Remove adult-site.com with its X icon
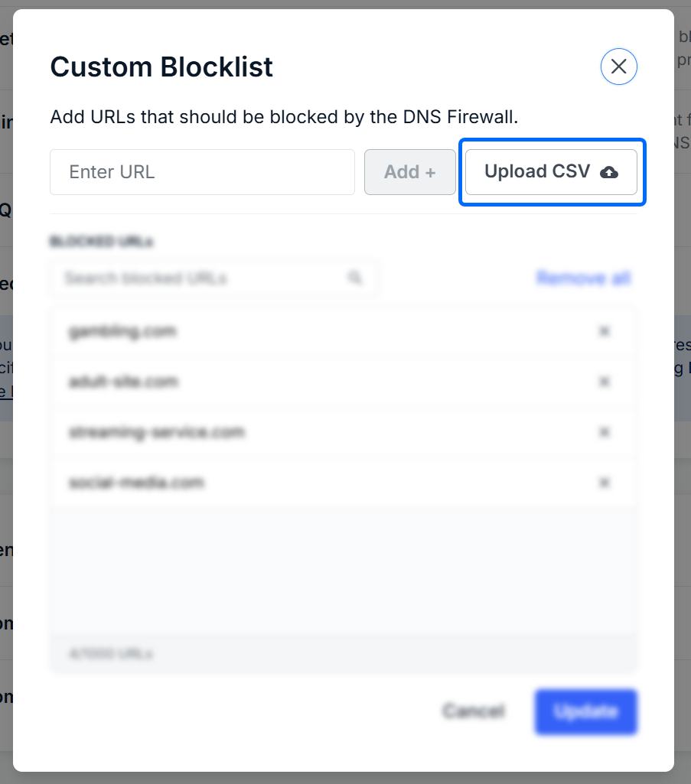This screenshot has height=784, width=691. click(x=604, y=382)
